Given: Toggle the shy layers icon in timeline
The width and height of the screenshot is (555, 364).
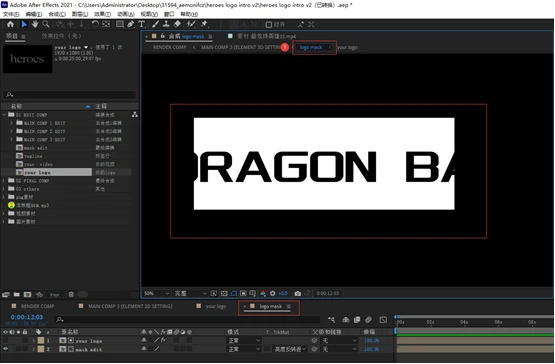Looking at the screenshot, I should pyautogui.click(x=346, y=320).
